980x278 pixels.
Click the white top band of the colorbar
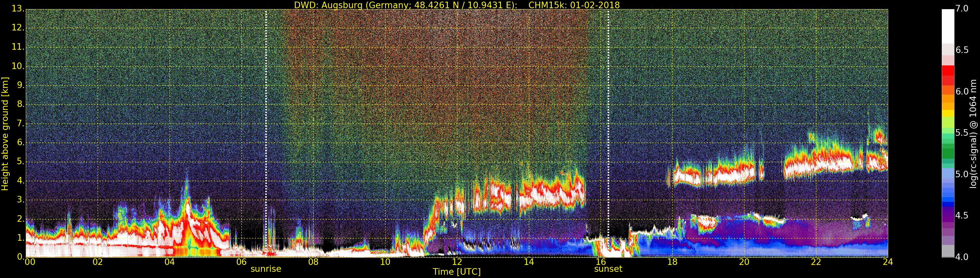coord(948,26)
